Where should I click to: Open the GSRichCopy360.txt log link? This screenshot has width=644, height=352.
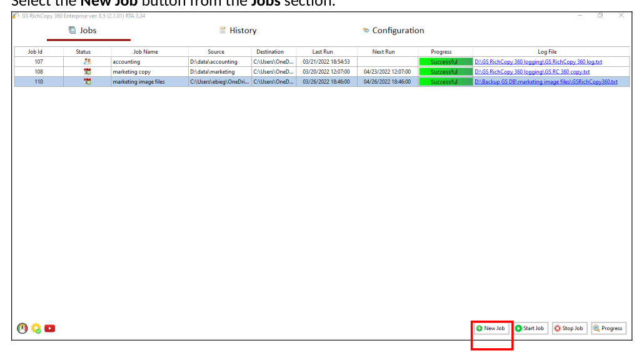coord(546,82)
